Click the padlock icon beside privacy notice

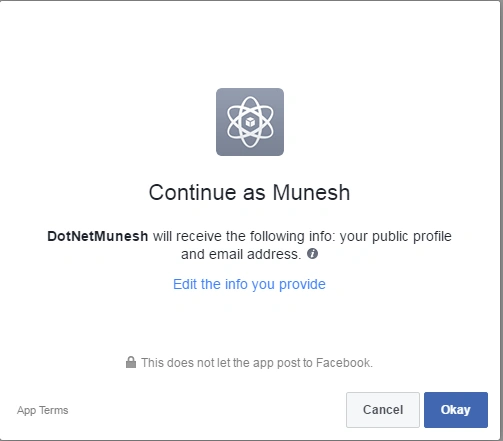click(131, 362)
